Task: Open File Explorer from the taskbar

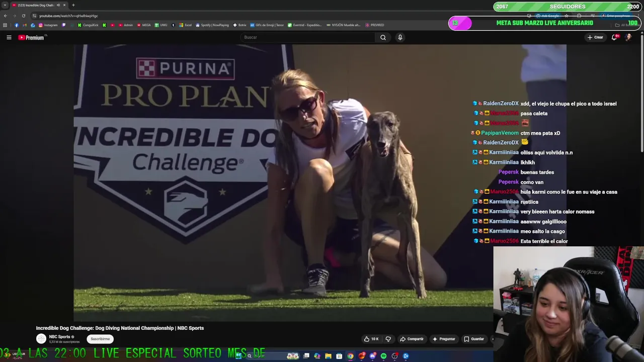Action: 328,356
